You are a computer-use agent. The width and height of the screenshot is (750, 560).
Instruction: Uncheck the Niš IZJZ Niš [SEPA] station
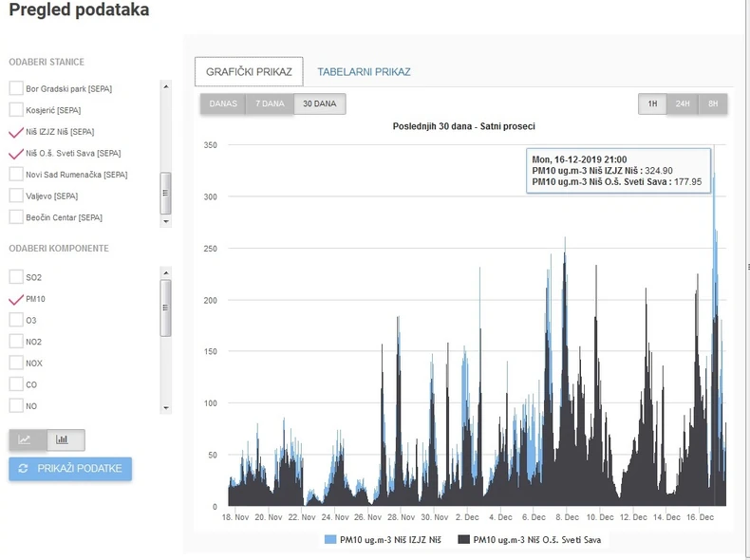[x=16, y=131]
